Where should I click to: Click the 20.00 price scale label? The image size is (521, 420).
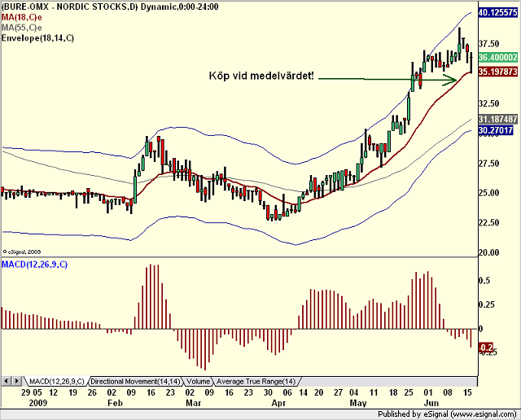pos(488,253)
